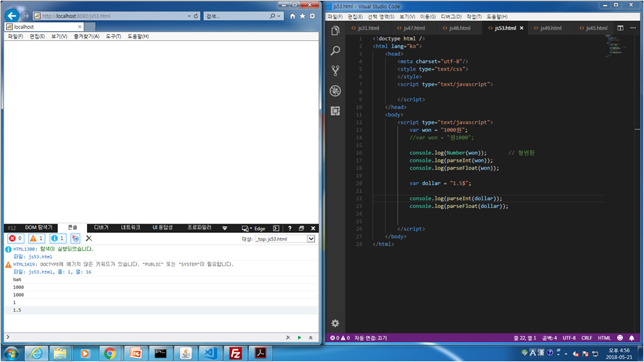Click js53.html link under HTML1300 message
Screen dimensions: 644x362
tap(40, 257)
